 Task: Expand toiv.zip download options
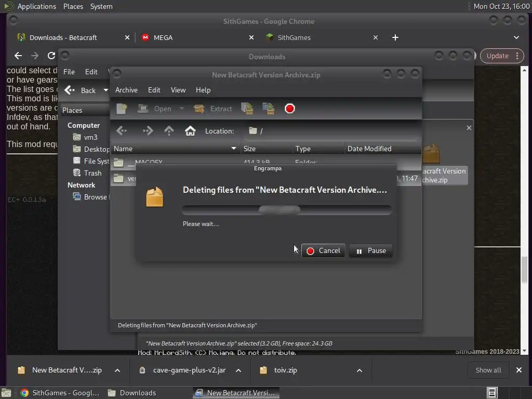(360, 370)
